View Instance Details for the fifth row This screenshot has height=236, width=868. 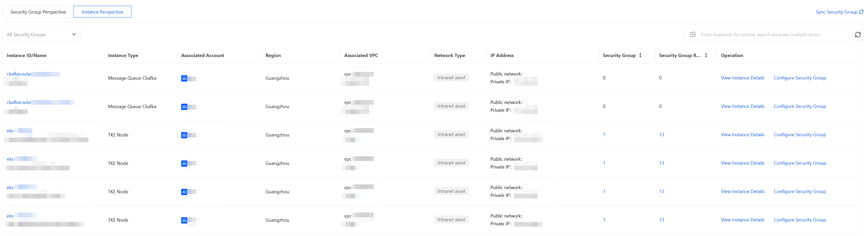(x=742, y=191)
